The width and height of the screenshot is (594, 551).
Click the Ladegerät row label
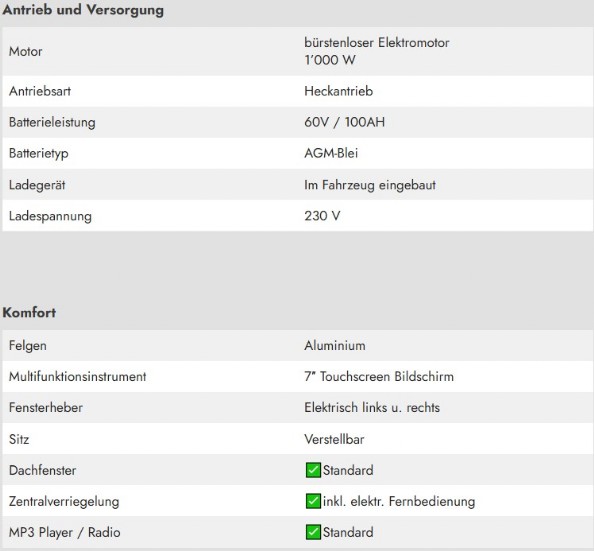[x=37, y=185]
